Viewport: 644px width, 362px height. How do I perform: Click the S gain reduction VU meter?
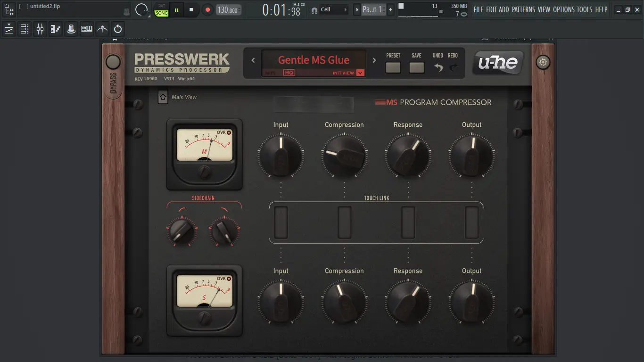(205, 291)
